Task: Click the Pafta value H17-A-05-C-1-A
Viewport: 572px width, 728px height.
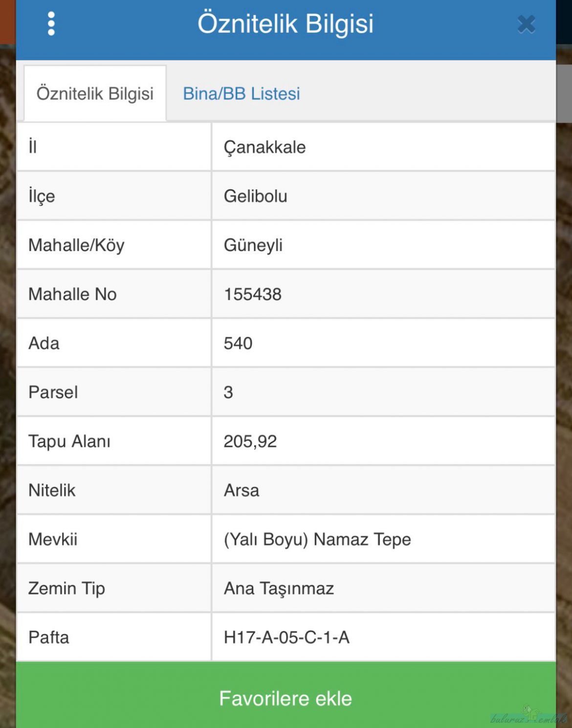Action: [x=286, y=637]
